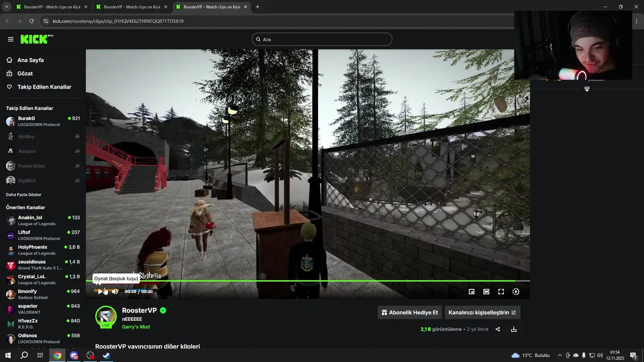
Task: Open the tab search dropdown arrow
Action: click(7, 7)
